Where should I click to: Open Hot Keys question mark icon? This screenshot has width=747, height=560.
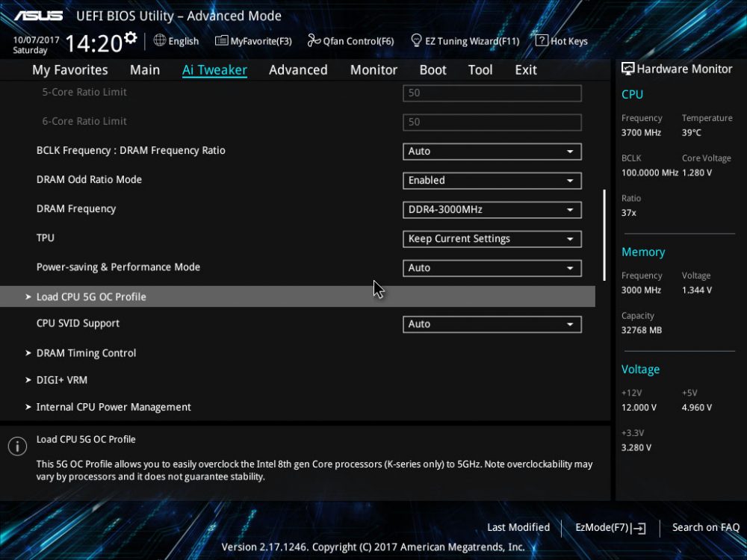click(x=541, y=40)
